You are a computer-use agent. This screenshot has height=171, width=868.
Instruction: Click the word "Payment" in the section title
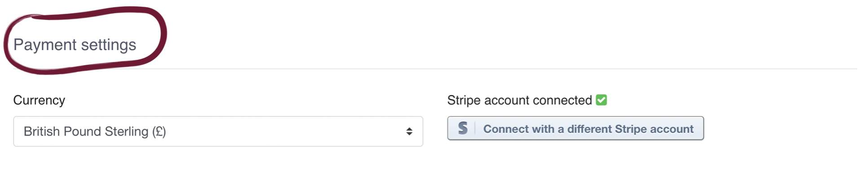click(45, 45)
